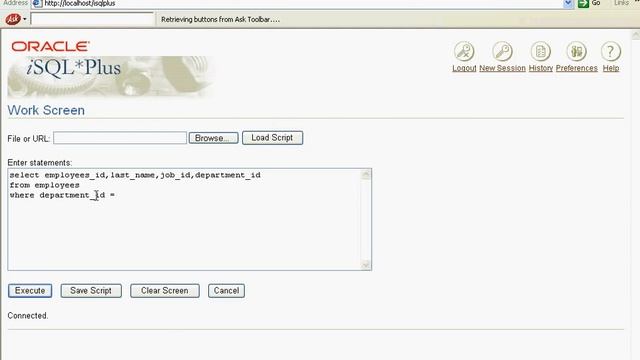
Task: Click the Load Script button
Action: pos(272,138)
